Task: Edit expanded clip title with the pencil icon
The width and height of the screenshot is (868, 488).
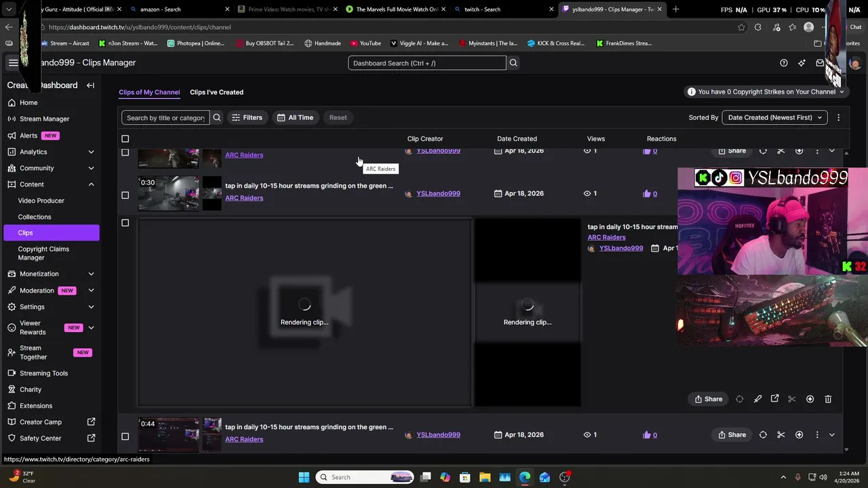Action: point(757,399)
